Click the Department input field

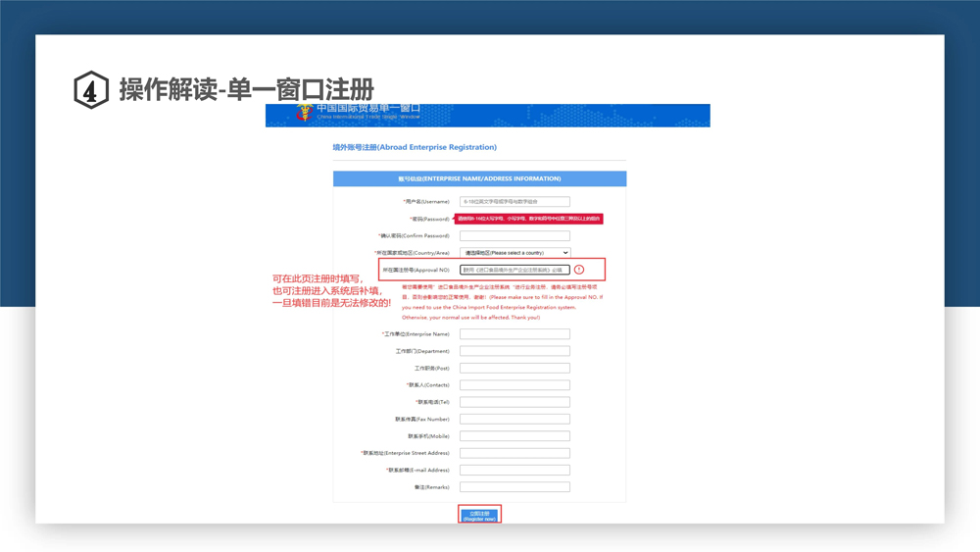514,351
